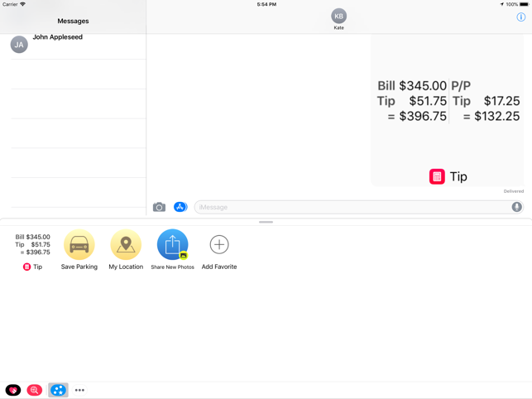Tap the Kate contact name label
Image resolution: width=532 pixels, height=399 pixels.
point(338,28)
